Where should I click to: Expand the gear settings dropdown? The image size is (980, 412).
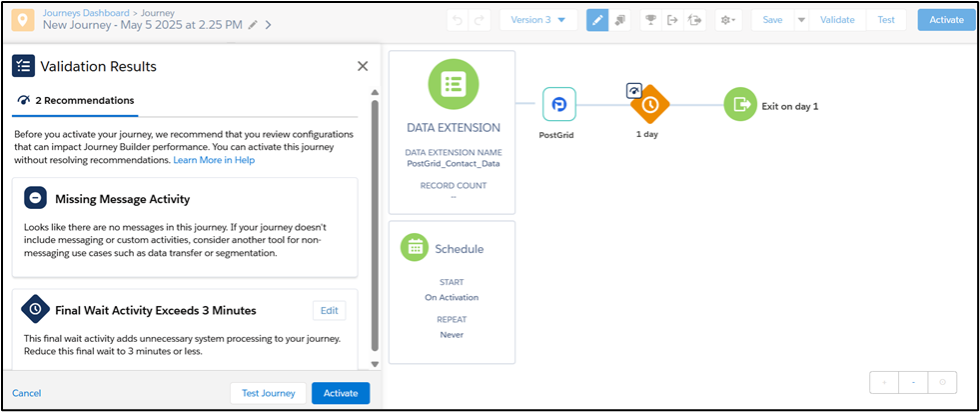[728, 20]
